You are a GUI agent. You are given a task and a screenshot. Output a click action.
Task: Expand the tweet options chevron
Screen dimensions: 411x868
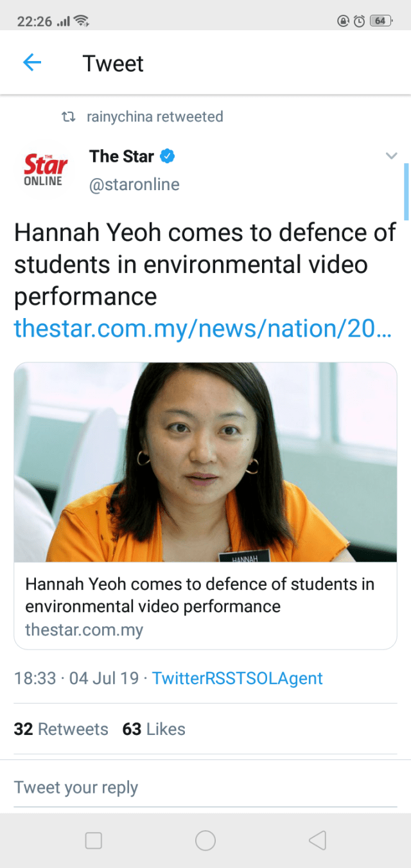tap(391, 156)
